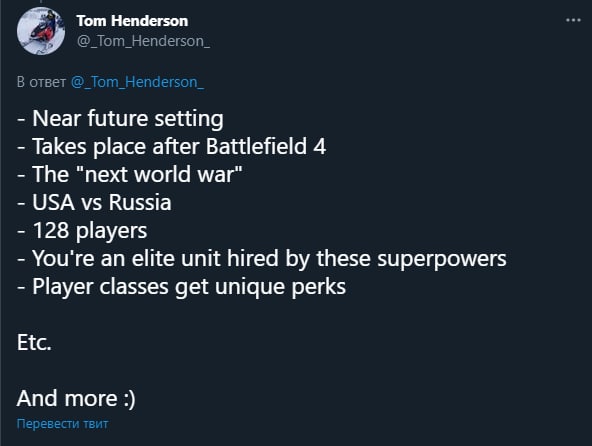592x446 pixels.
Task: Click the words 'Battlefield 4' in tweet
Action: tap(266, 147)
